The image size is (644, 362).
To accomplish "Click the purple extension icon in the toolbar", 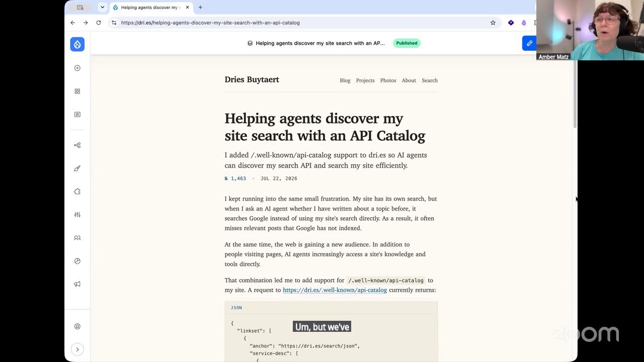I will pos(524,23).
